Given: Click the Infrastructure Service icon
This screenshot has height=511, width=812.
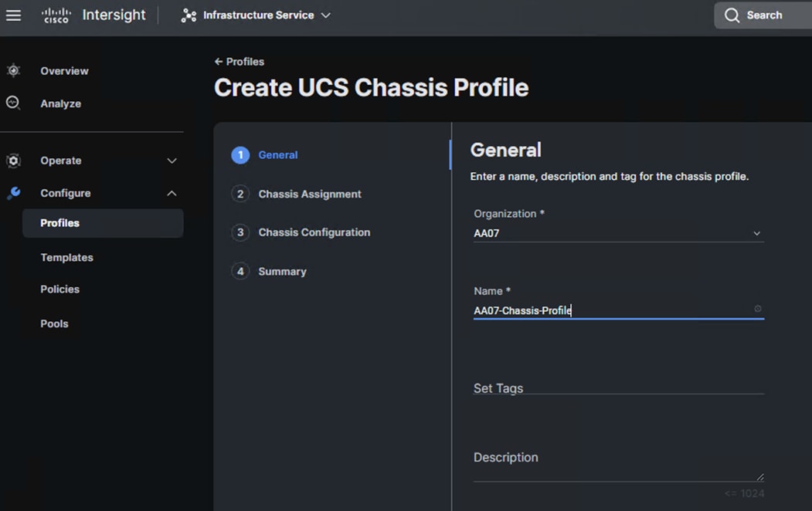Looking at the screenshot, I should 189,15.
